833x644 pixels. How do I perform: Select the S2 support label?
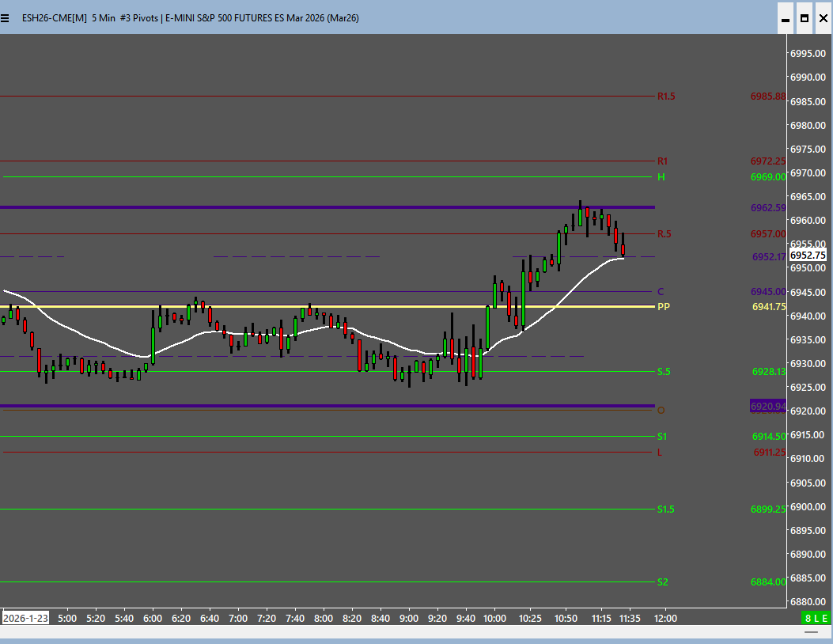click(x=662, y=582)
